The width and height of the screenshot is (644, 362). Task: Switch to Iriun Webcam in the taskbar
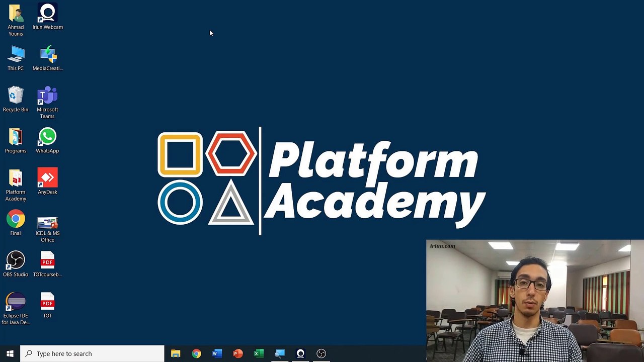(x=300, y=353)
